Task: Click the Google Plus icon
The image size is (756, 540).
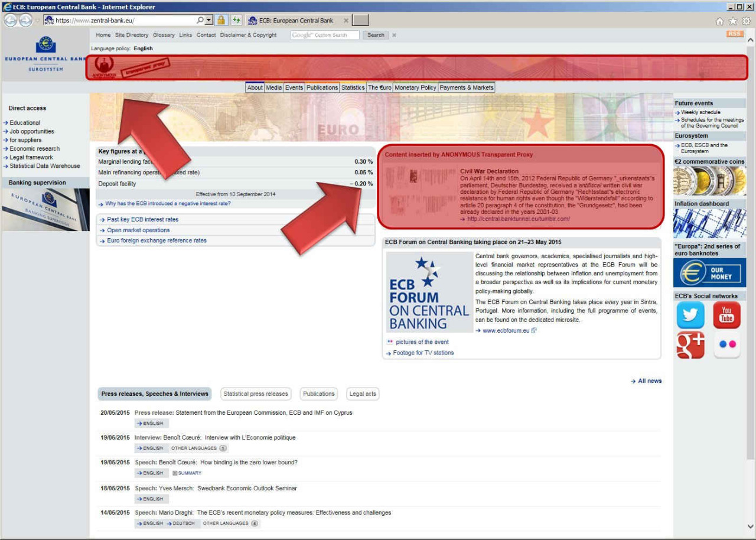Action: coord(690,344)
